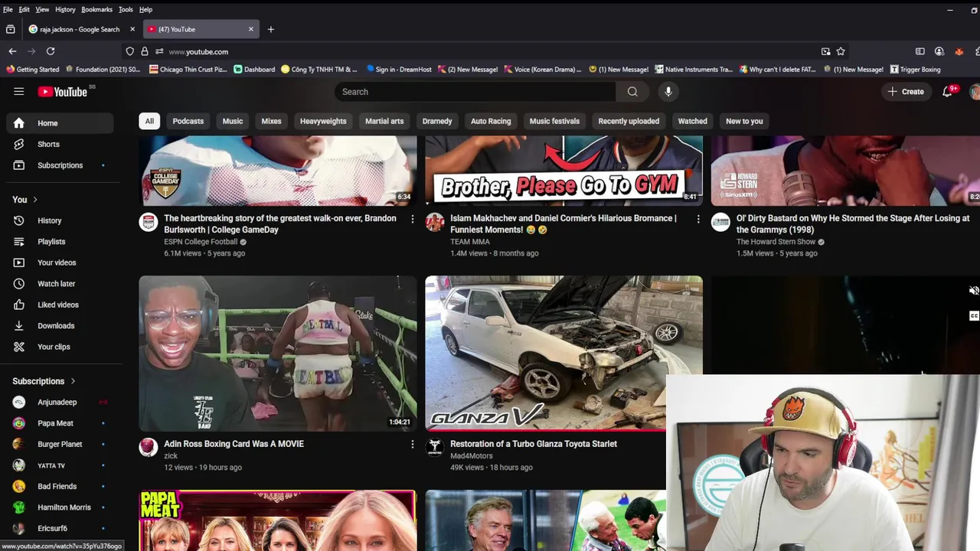Viewport: 980px width, 551px height.
Task: Select the Watched filter chip
Action: 692,121
